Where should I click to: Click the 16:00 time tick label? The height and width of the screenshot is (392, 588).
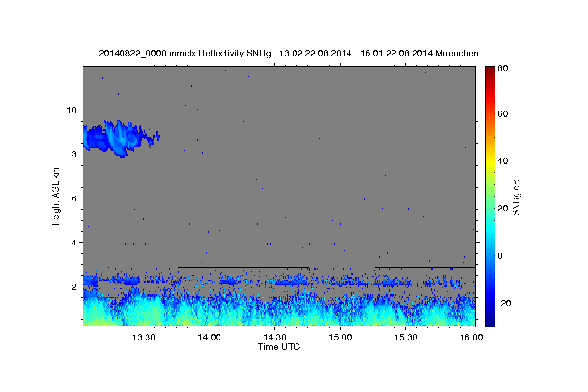click(471, 337)
